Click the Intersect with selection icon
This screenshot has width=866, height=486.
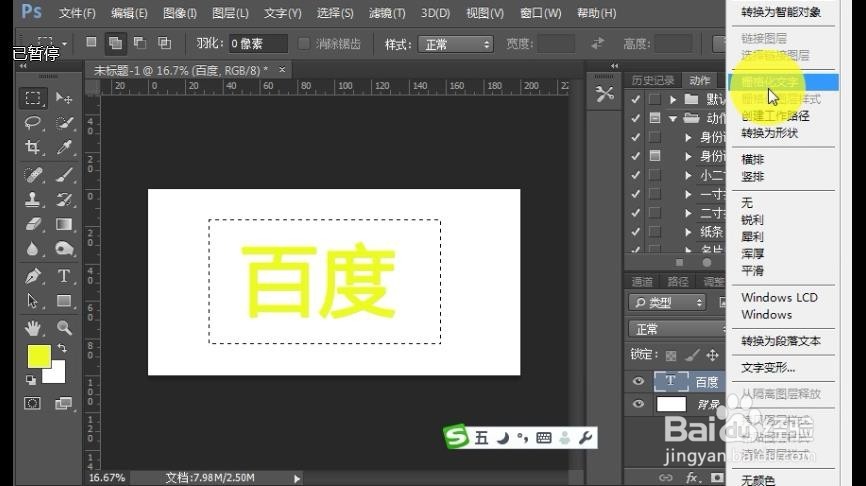[x=164, y=43]
